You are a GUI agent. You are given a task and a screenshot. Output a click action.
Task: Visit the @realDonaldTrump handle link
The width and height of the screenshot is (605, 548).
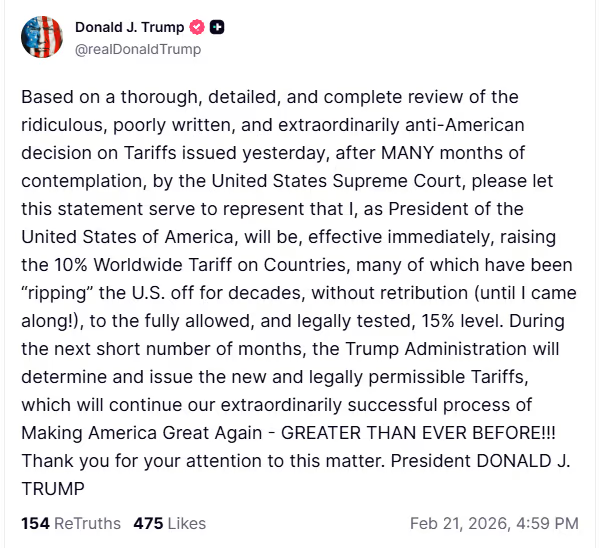tap(138, 49)
